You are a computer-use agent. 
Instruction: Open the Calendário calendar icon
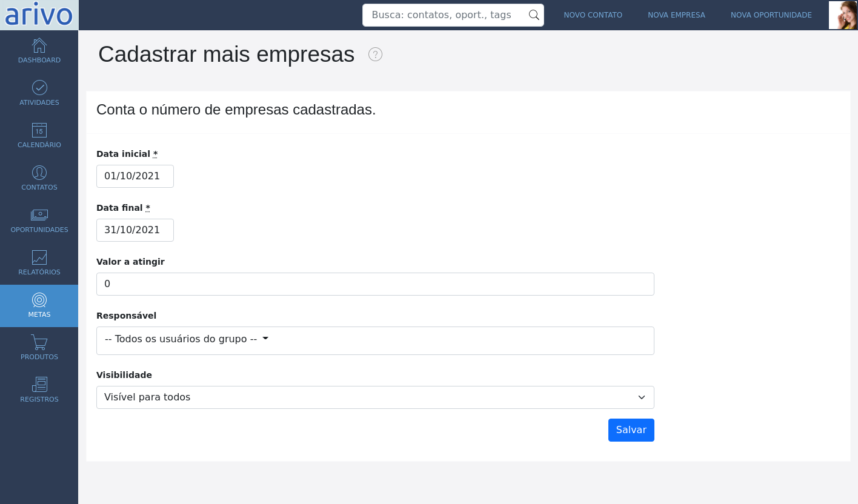[39, 130]
